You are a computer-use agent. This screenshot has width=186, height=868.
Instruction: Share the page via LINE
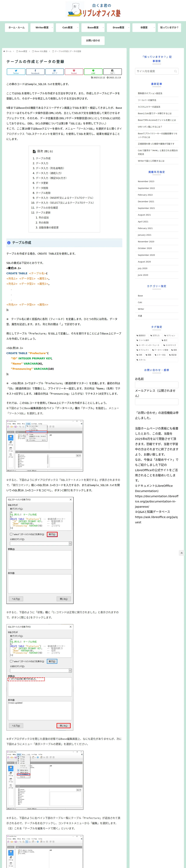93,72
